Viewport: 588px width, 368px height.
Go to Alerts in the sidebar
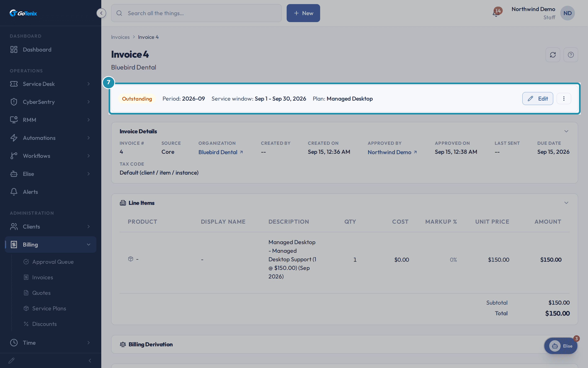pos(51,192)
